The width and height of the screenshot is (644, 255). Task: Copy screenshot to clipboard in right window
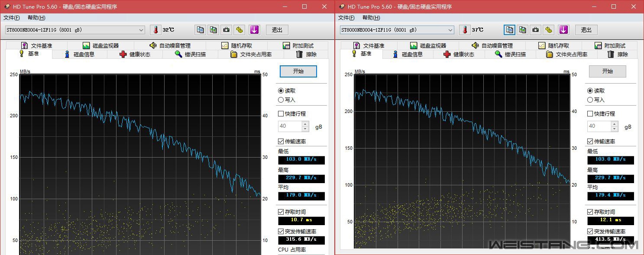[523, 30]
